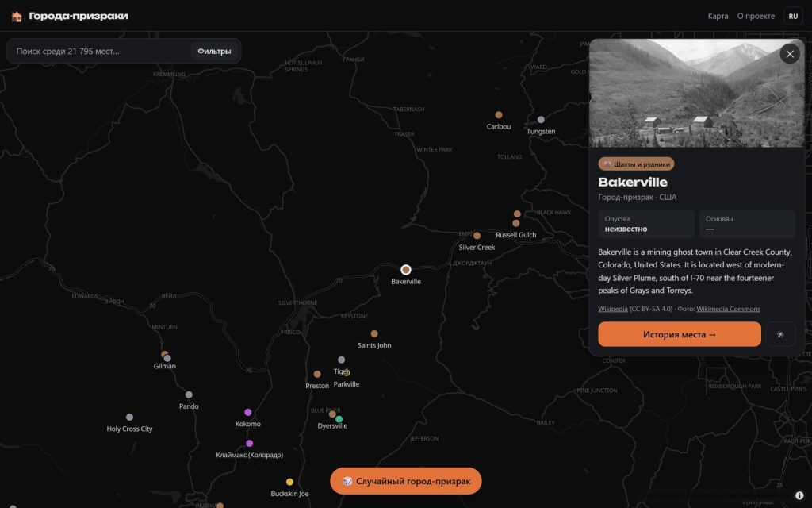Select the Silver Creek map marker
This screenshot has height=508, width=812.
pyautogui.click(x=477, y=236)
